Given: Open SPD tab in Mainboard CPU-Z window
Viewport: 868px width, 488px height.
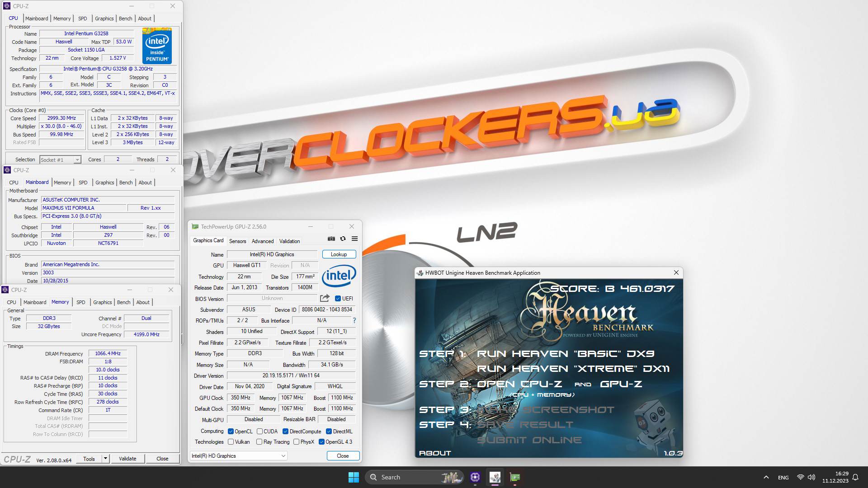Looking at the screenshot, I should tap(83, 183).
